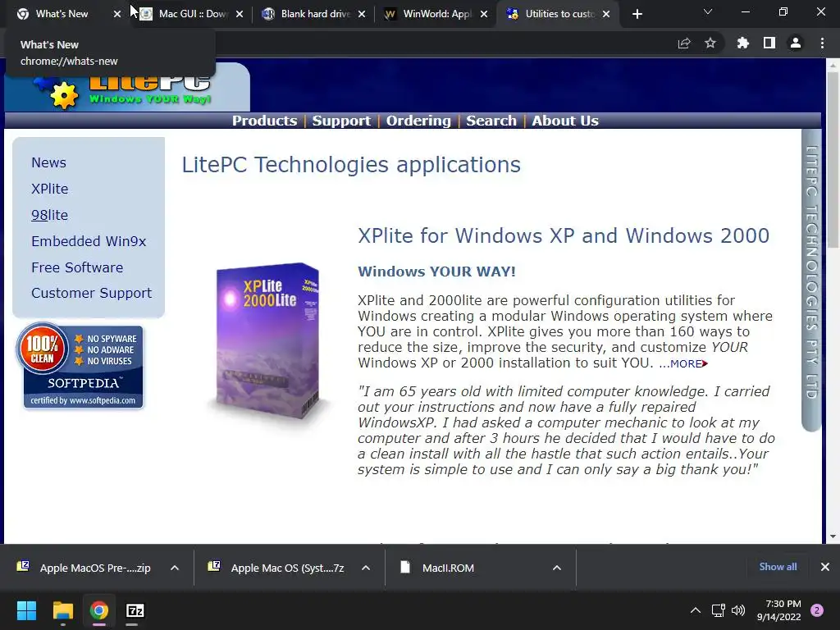The image size is (840, 630).
Task: Open the Ordering menu item
Action: tap(418, 121)
